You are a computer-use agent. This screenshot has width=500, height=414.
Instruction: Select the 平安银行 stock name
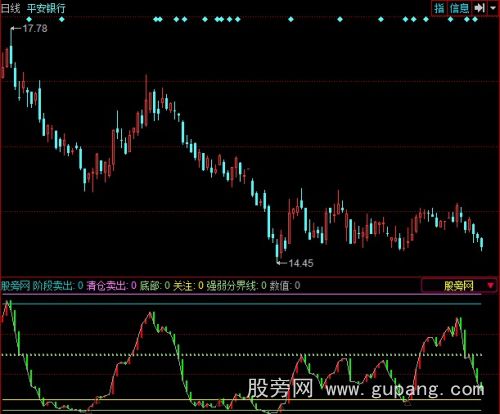point(46,8)
